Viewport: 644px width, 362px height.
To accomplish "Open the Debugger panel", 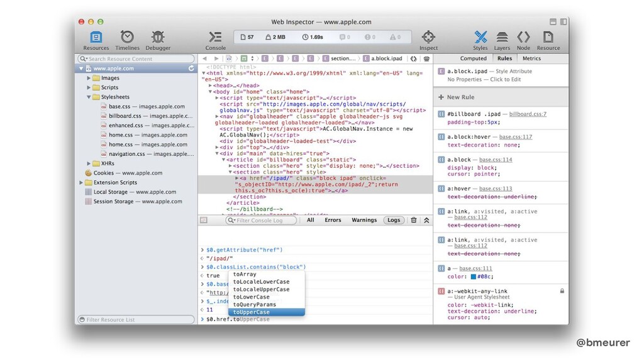I will [158, 41].
